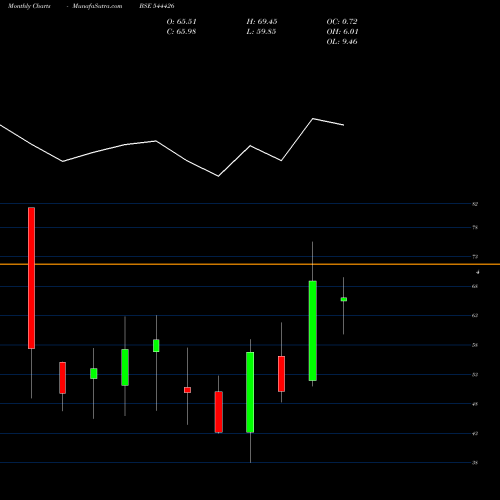Click the 82 price axis label
The height and width of the screenshot is (500, 500).
click(475, 204)
